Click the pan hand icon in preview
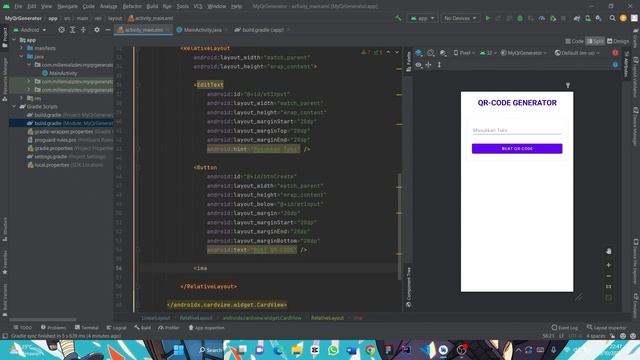 [609, 251]
